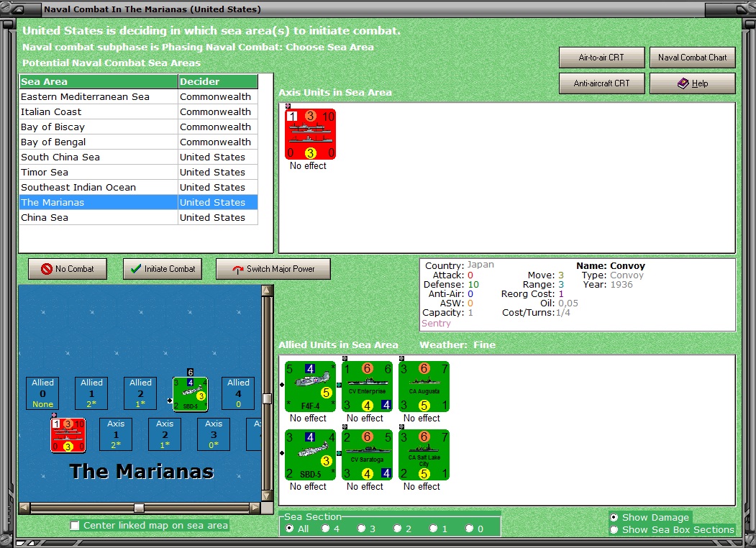Select China Sea row
This screenshot has width=756, height=548.
click(x=139, y=217)
